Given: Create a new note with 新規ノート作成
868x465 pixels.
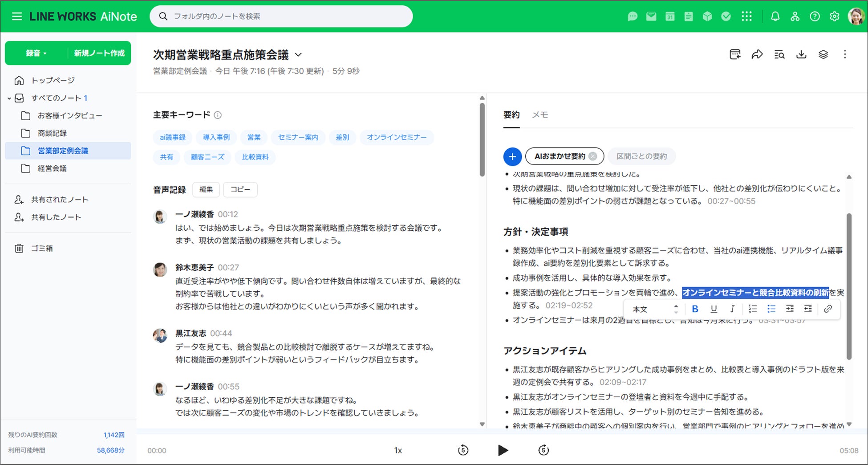Looking at the screenshot, I should pos(99,53).
